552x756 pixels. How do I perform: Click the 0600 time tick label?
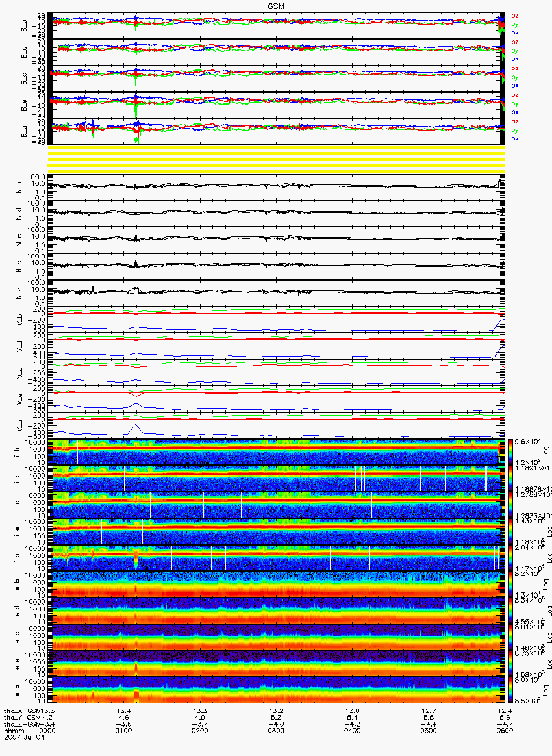(x=505, y=731)
